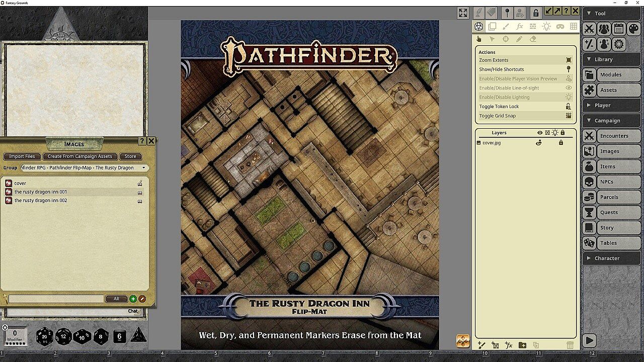The width and height of the screenshot is (644, 362).
Task: Click the play arrow button at sidebar bottom
Action: pyautogui.click(x=589, y=340)
